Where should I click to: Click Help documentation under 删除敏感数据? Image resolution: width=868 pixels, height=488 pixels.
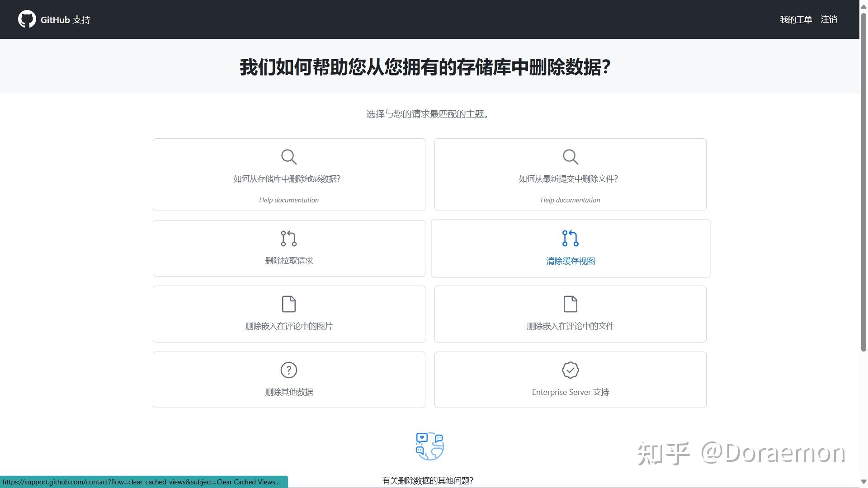point(289,200)
